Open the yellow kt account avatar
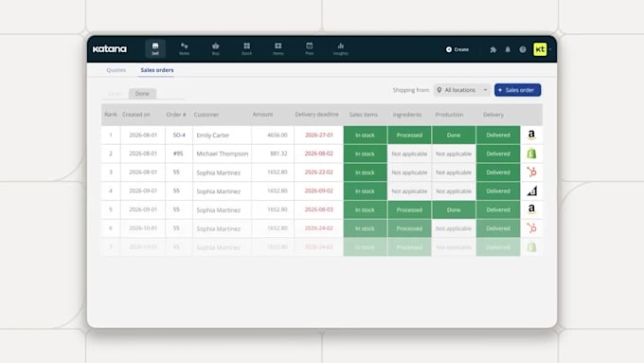This screenshot has width=644, height=363. coord(540,49)
